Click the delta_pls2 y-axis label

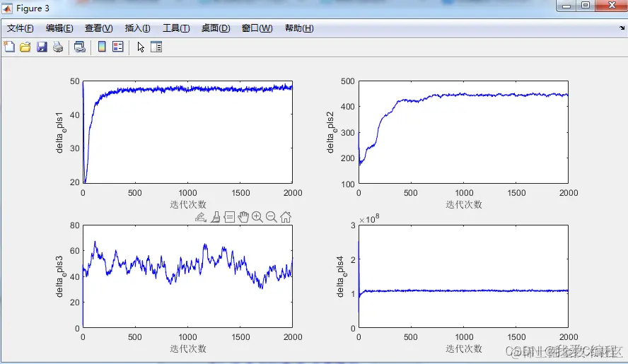[330, 133]
